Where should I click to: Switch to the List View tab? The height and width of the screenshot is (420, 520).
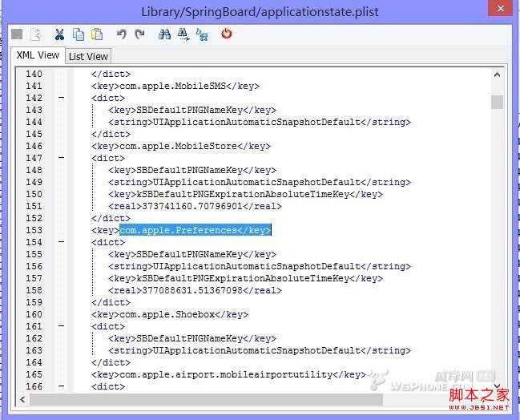point(88,56)
